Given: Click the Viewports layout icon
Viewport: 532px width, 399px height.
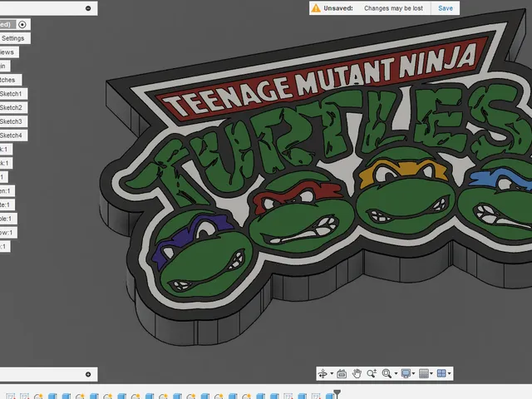Looking at the screenshot, I should [441, 373].
